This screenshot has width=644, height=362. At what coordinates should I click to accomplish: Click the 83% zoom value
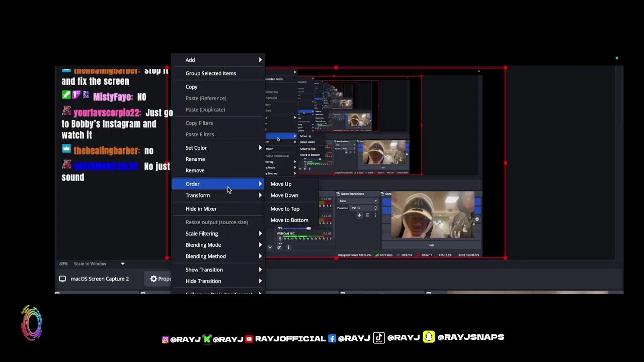[x=63, y=263]
